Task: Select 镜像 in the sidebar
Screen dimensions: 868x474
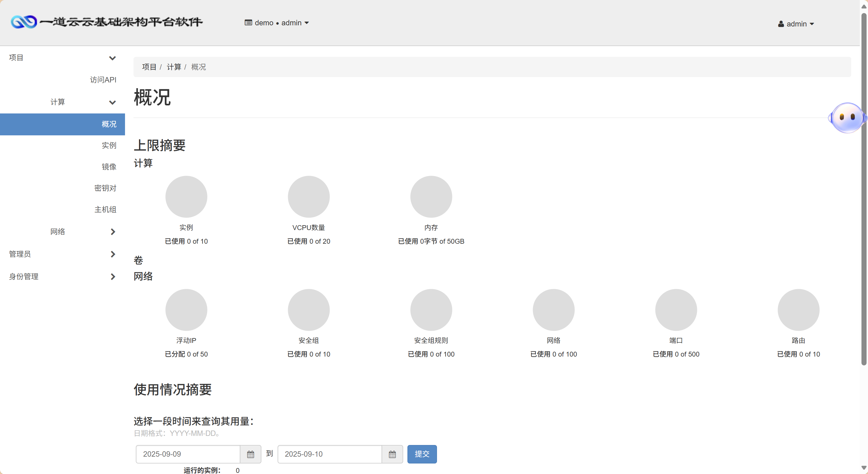Action: pos(109,166)
